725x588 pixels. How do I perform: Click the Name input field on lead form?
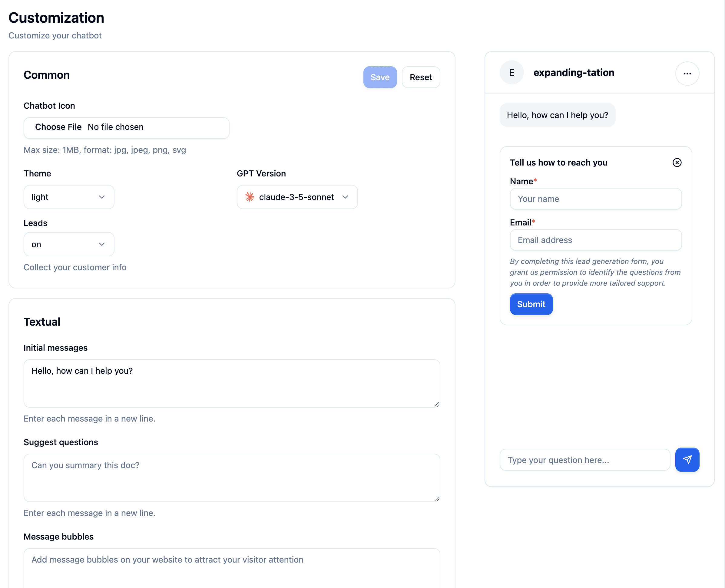click(x=596, y=199)
